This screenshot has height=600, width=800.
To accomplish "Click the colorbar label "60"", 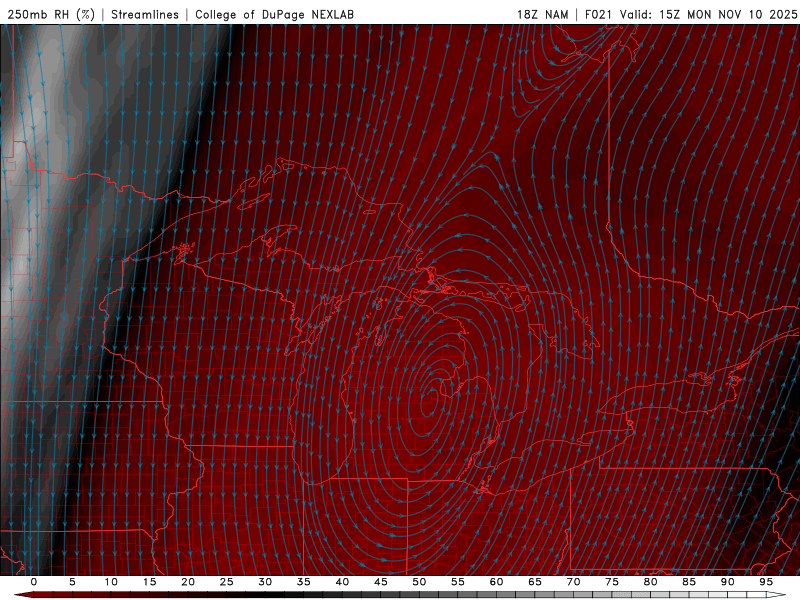I will (496, 582).
